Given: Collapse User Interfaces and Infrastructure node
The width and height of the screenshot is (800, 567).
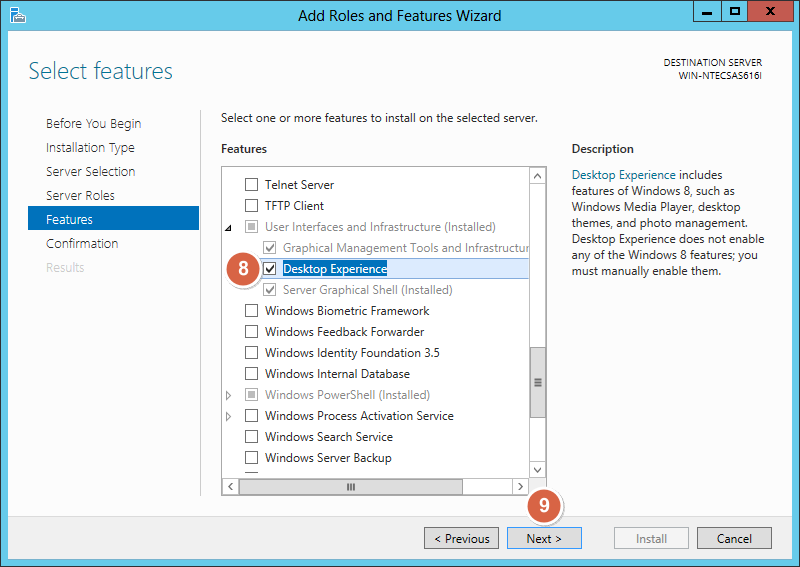Looking at the screenshot, I should (228, 228).
